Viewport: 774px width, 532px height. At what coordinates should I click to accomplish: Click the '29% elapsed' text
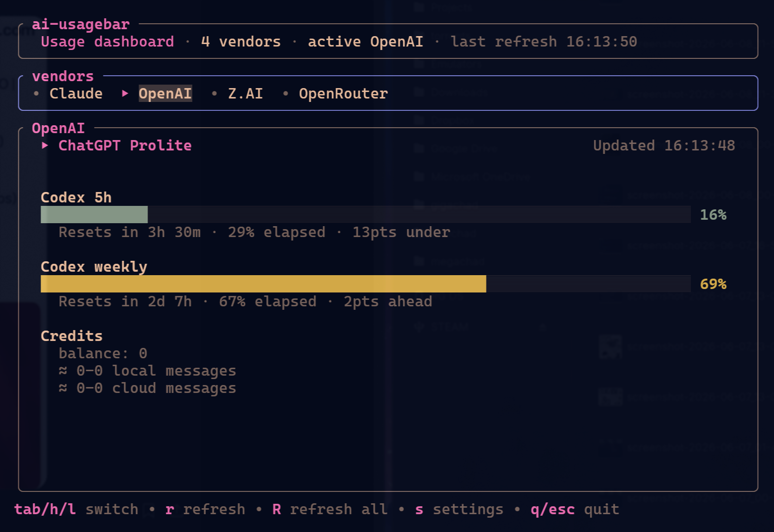coord(277,232)
